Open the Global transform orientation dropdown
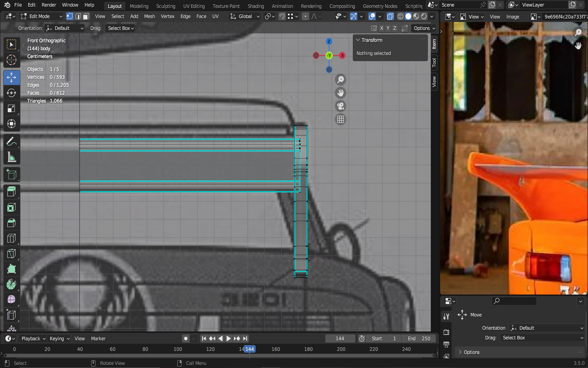 [x=245, y=16]
